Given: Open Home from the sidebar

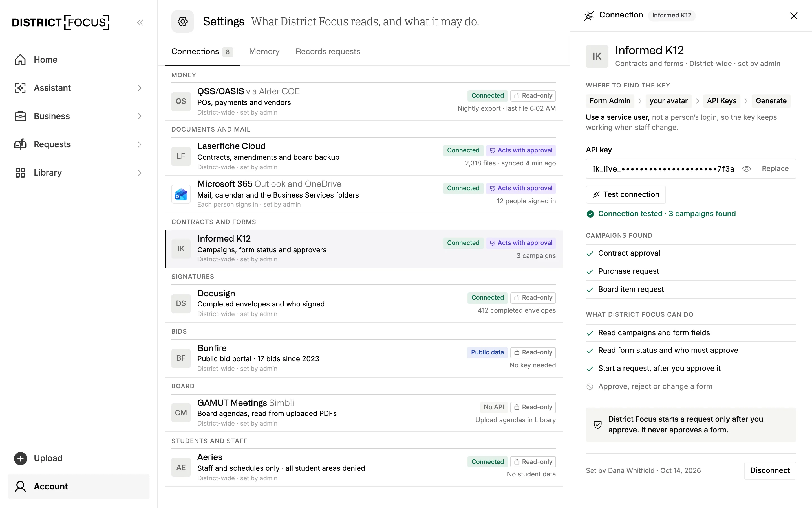Looking at the screenshot, I should tap(78, 60).
